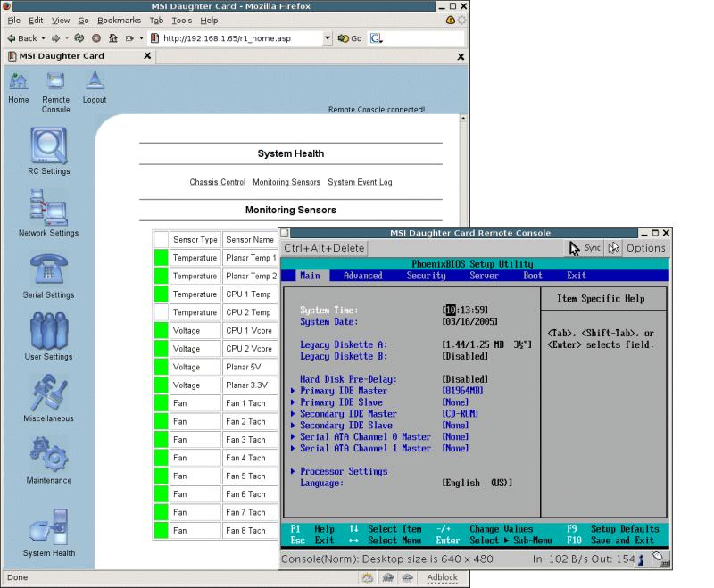Select the Server BIOS menu
This screenshot has height=588, width=714.
click(x=484, y=276)
